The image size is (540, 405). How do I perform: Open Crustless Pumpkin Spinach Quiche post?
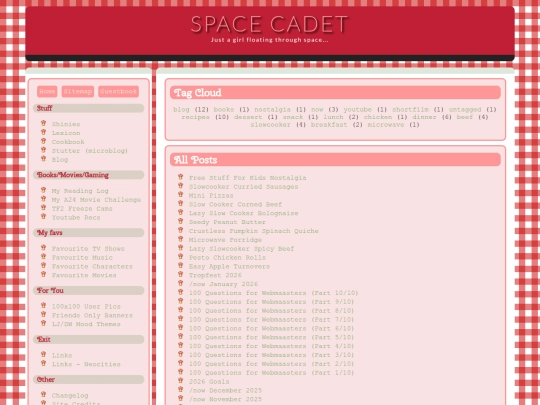tap(253, 231)
